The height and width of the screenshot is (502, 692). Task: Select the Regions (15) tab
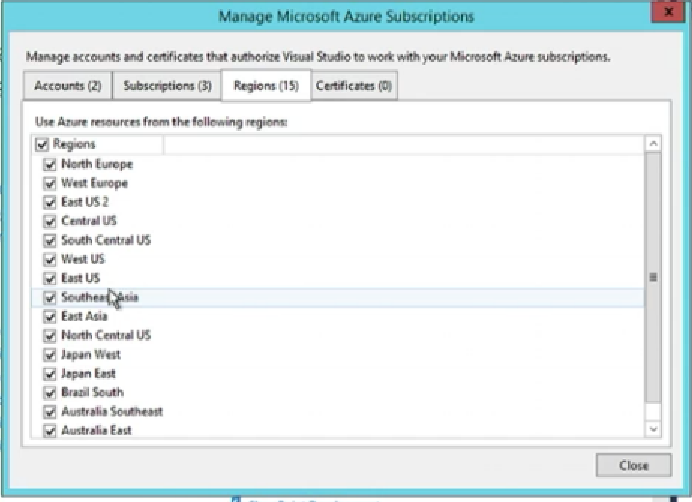pyautogui.click(x=266, y=85)
